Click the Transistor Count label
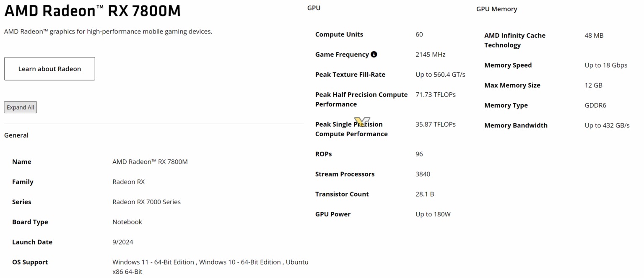The width and height of the screenshot is (644, 278). click(x=342, y=194)
